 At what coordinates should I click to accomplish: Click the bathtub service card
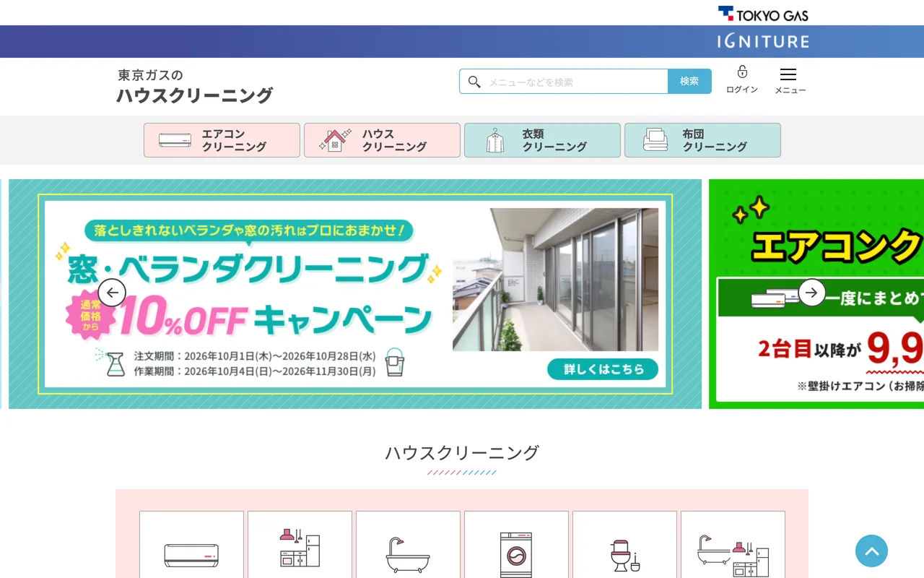[x=408, y=545]
